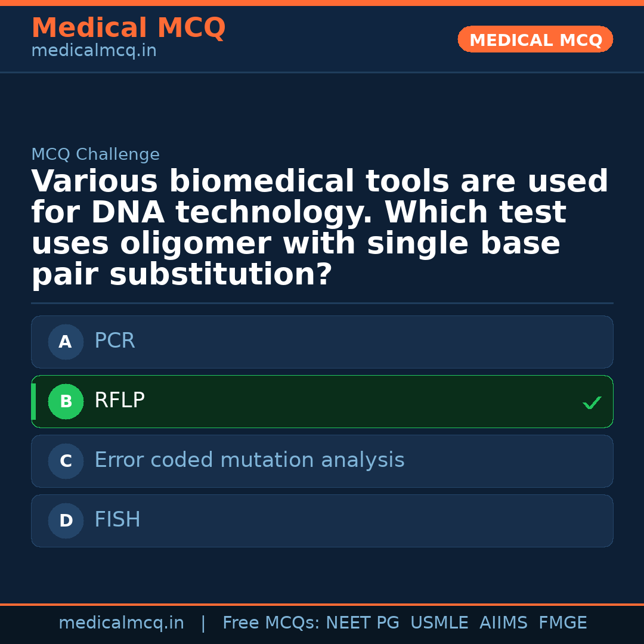Select the PCR answer option

click(x=322, y=342)
